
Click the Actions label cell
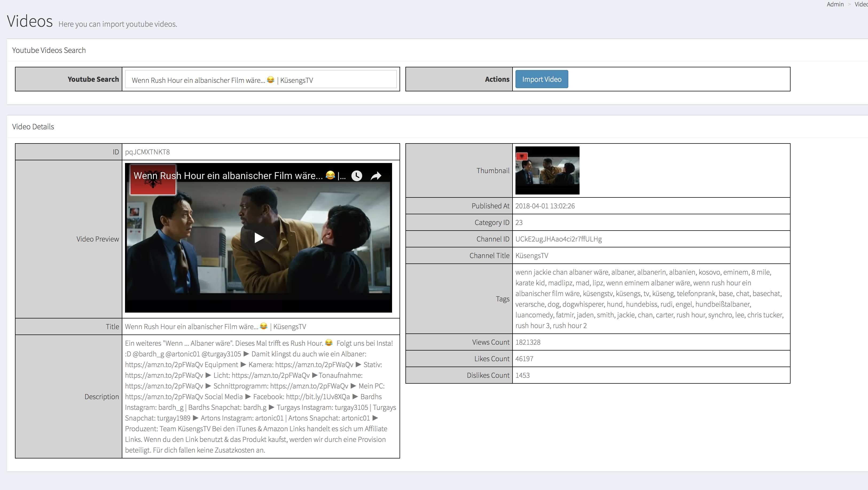pos(459,79)
